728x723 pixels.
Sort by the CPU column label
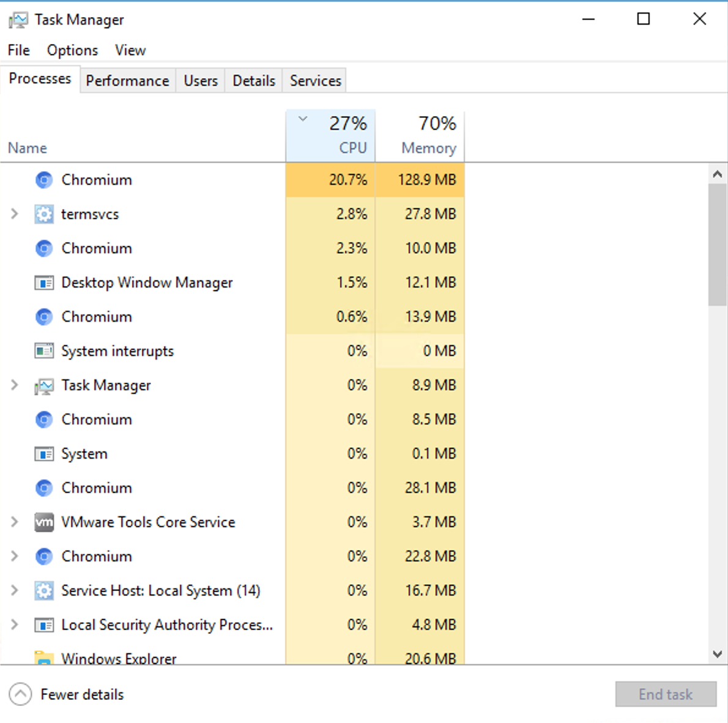(353, 148)
